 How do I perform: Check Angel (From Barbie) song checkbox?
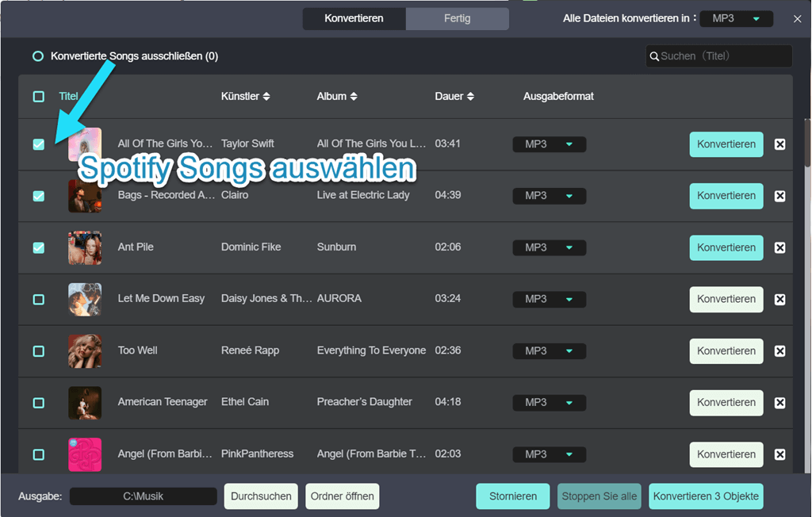(x=38, y=454)
